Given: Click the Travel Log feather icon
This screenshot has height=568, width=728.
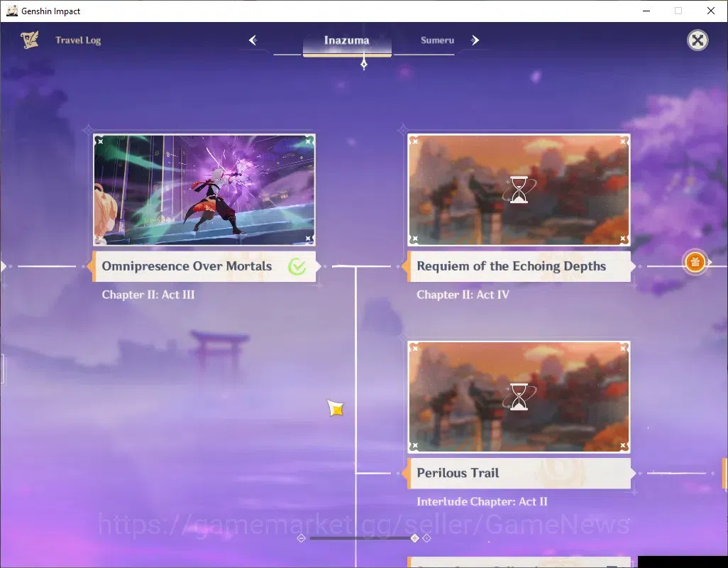Looking at the screenshot, I should (x=30, y=40).
